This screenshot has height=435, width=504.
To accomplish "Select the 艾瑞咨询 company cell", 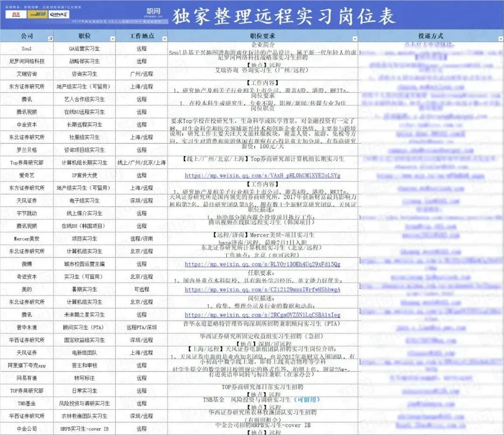I will 27,74.
